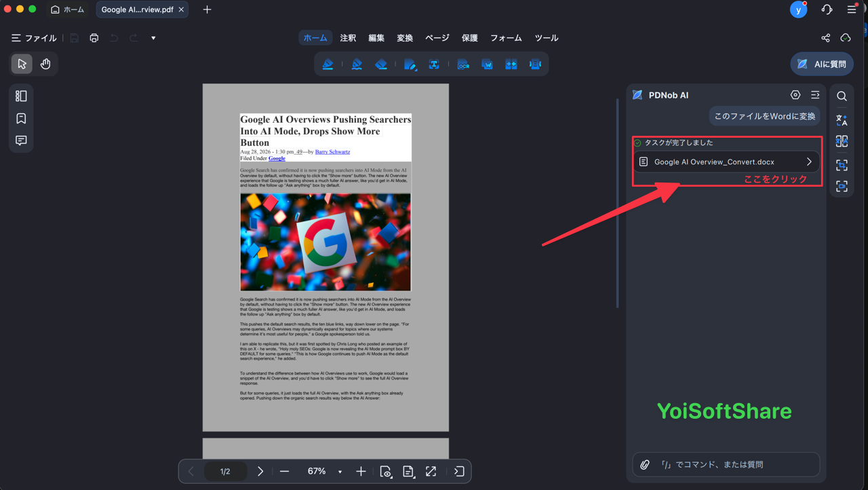Zoom out with the minus button

click(284, 472)
